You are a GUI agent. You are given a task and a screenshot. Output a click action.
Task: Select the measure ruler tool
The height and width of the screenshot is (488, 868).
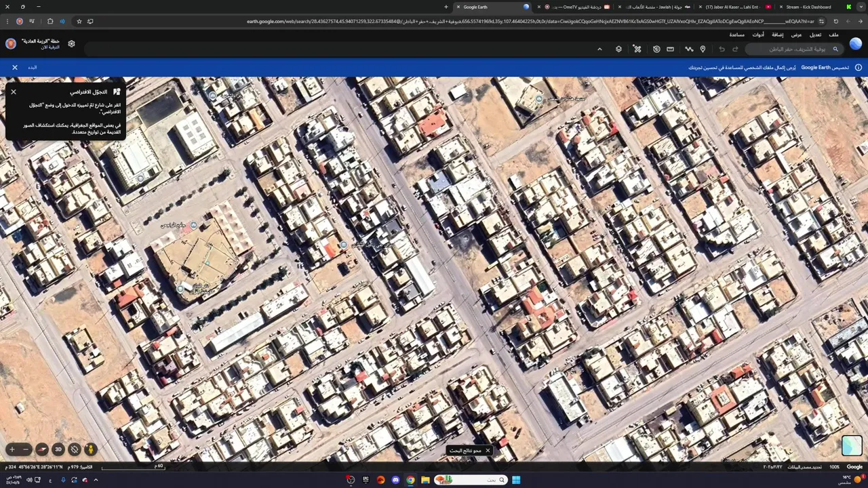tap(670, 49)
